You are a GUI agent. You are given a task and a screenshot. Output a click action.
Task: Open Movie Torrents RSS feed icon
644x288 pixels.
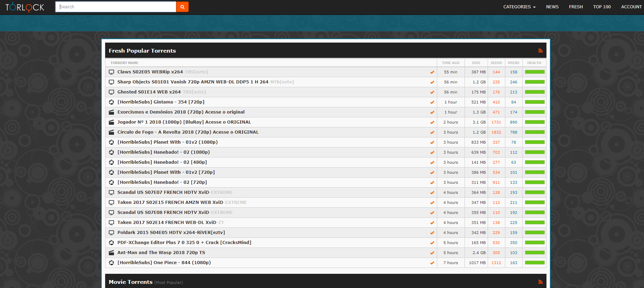540,282
